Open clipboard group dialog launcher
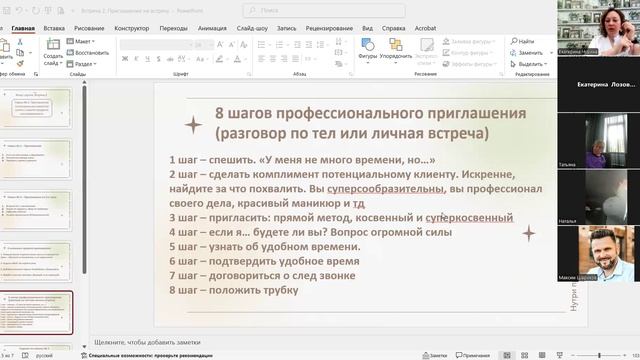640x360 pixels. coord(36,74)
